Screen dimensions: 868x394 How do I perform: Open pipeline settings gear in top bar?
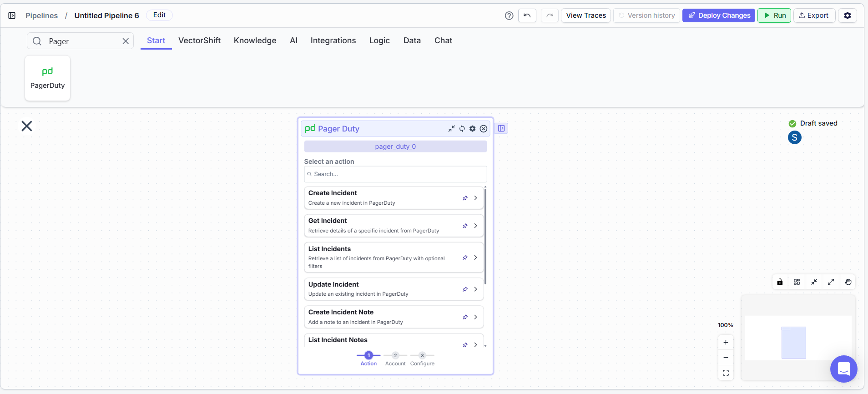pyautogui.click(x=848, y=15)
